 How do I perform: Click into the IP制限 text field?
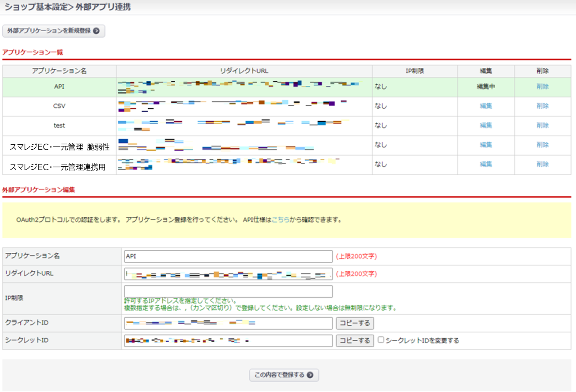click(x=228, y=291)
